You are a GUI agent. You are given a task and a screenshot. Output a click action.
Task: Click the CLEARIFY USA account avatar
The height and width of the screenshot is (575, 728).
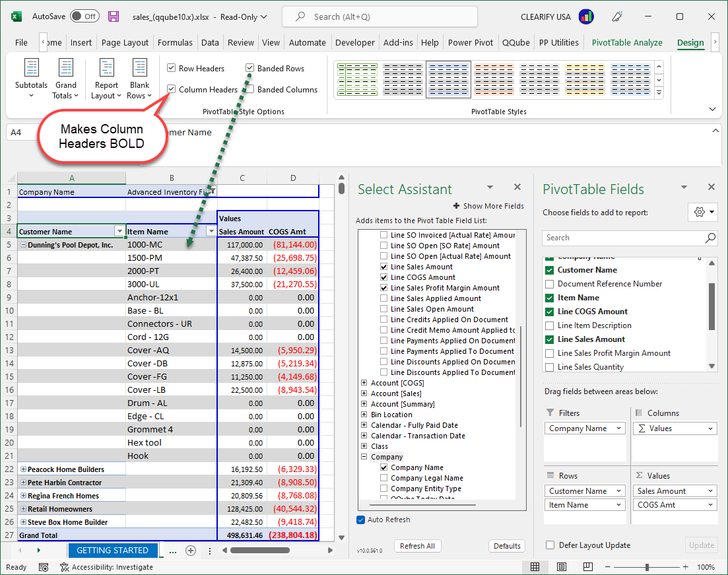tap(586, 17)
